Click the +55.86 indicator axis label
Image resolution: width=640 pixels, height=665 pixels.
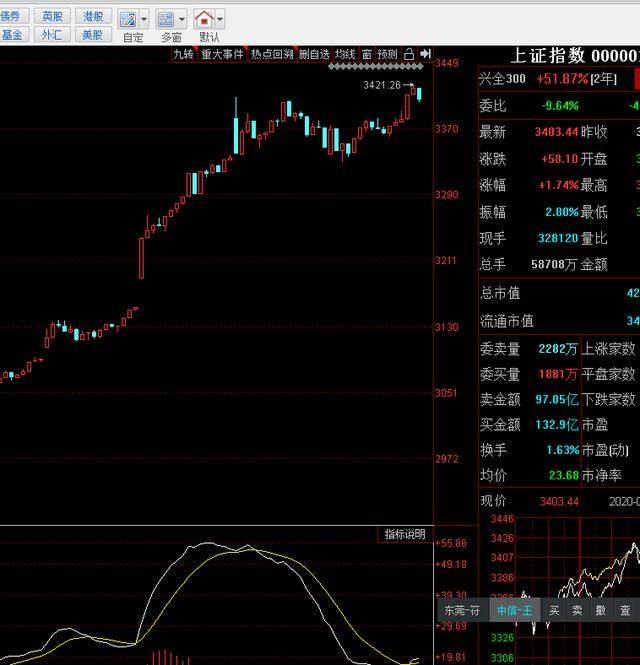coord(450,543)
